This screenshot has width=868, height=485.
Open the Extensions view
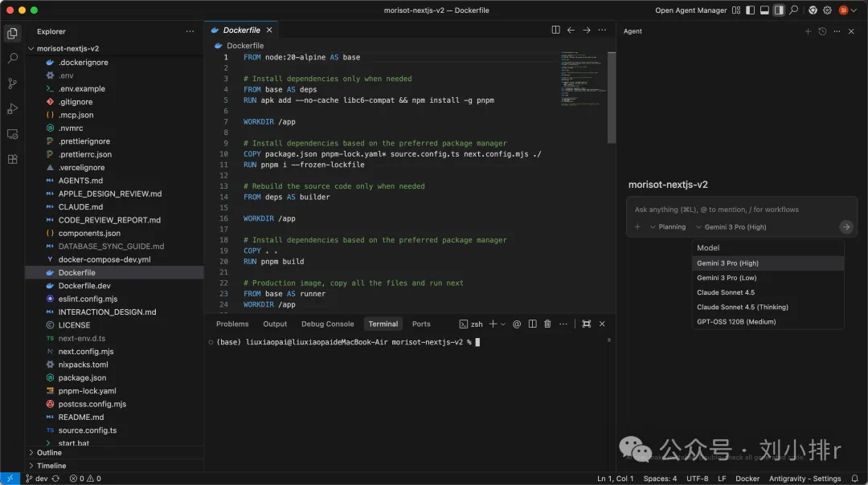(12, 159)
